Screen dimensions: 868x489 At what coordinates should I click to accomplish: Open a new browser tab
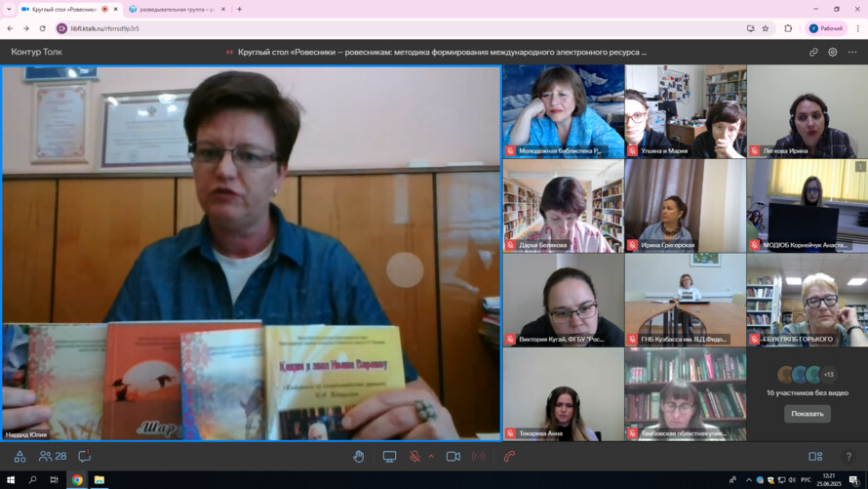[240, 9]
